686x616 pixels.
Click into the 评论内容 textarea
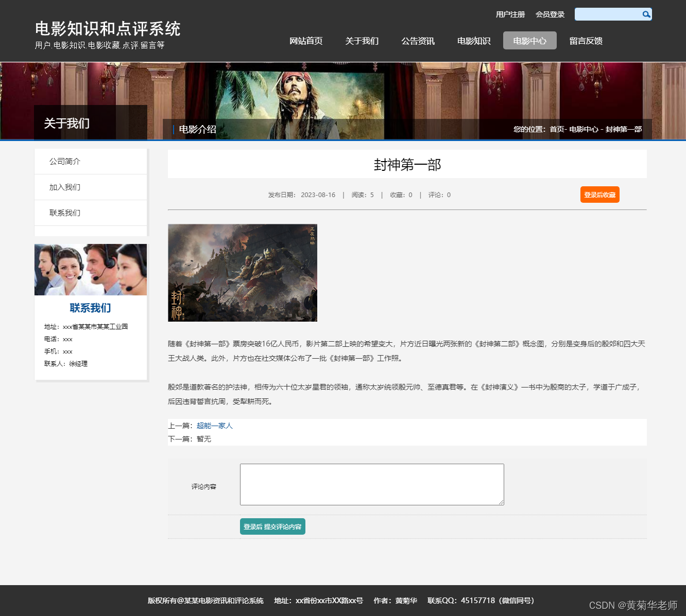click(x=372, y=484)
